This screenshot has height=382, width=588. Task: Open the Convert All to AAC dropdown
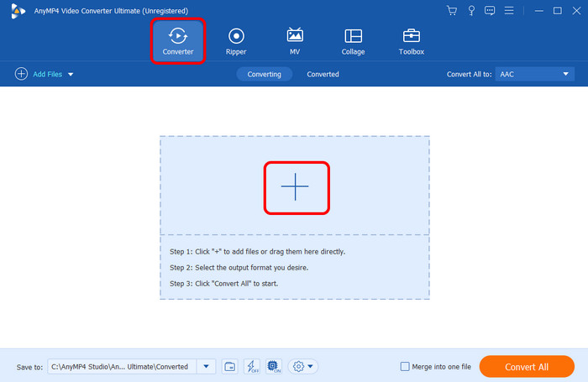tap(534, 74)
